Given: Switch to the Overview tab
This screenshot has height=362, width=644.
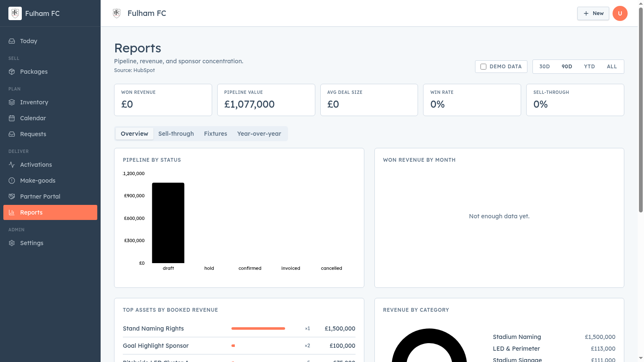Looking at the screenshot, I should tap(135, 134).
